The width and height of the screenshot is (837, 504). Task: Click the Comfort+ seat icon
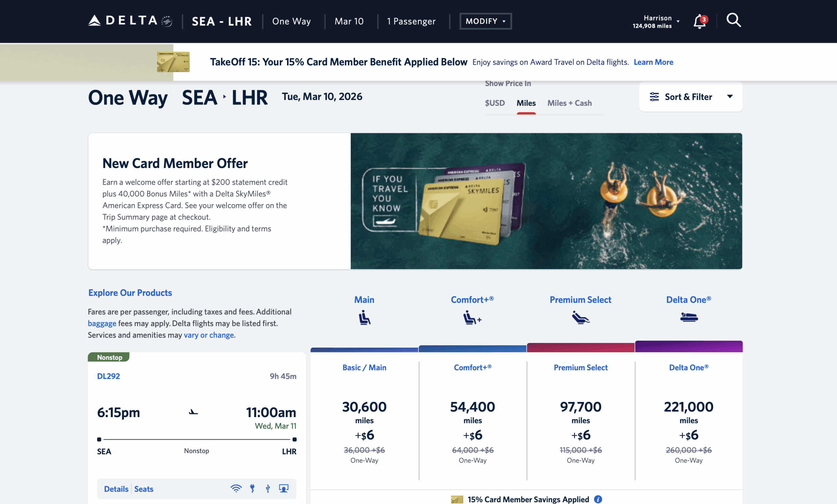pyautogui.click(x=472, y=317)
